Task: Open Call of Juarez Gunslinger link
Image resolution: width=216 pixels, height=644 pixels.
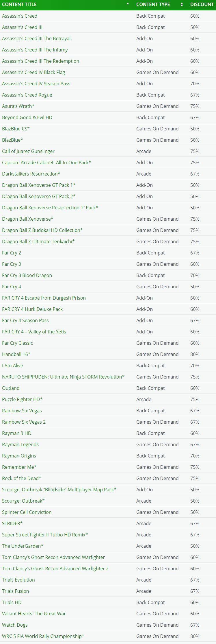Action: point(28,151)
